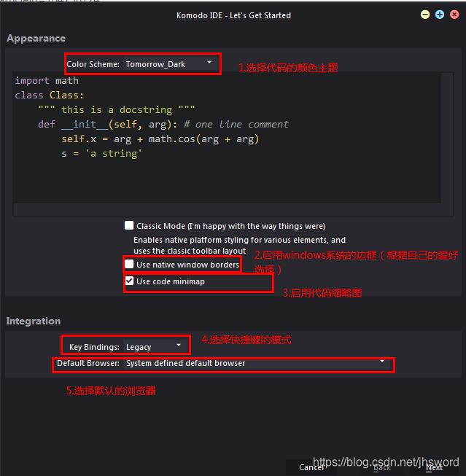This screenshot has height=476, width=466.
Task: Click the red close window icon
Action: pos(454,15)
